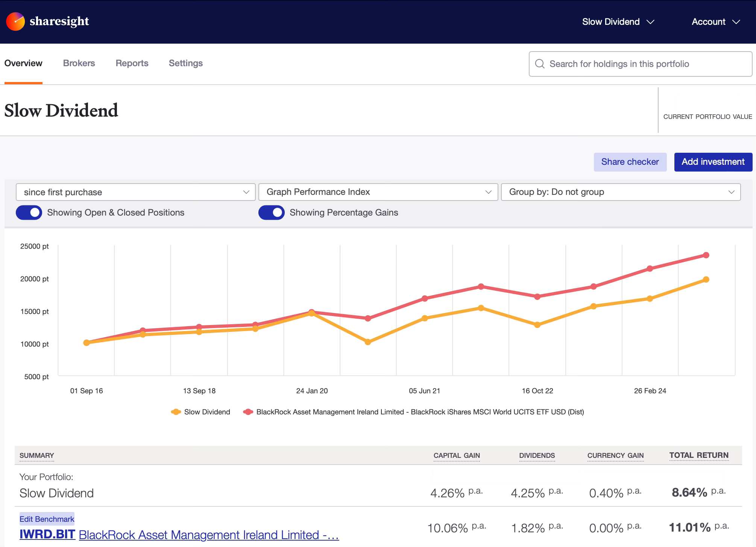Click the last Slow Dividend data point
This screenshot has height=547, width=756.
pos(706,280)
